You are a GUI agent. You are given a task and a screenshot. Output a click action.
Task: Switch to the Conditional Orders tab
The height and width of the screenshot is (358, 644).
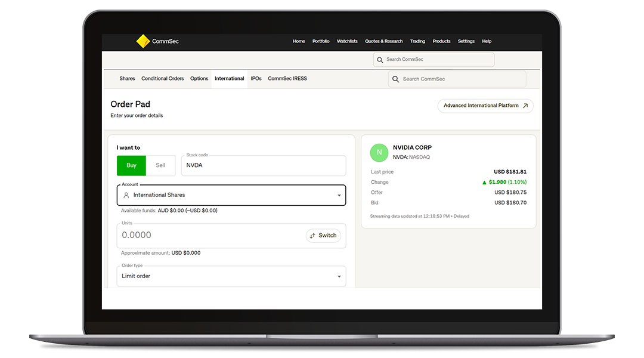tap(162, 79)
